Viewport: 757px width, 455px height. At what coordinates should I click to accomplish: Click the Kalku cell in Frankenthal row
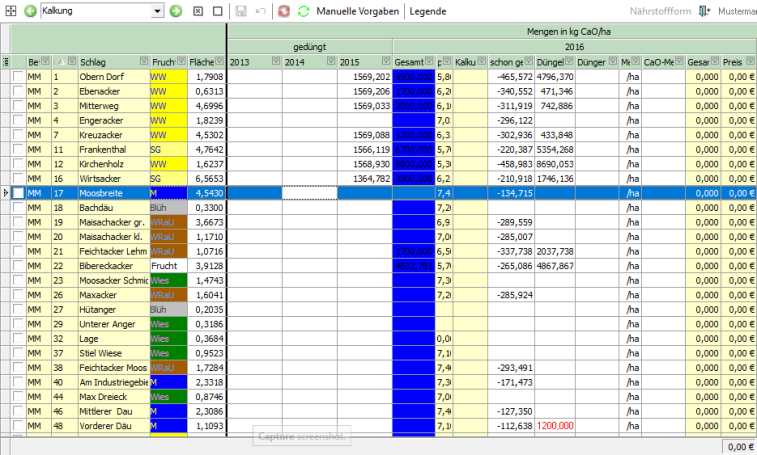tap(470, 149)
